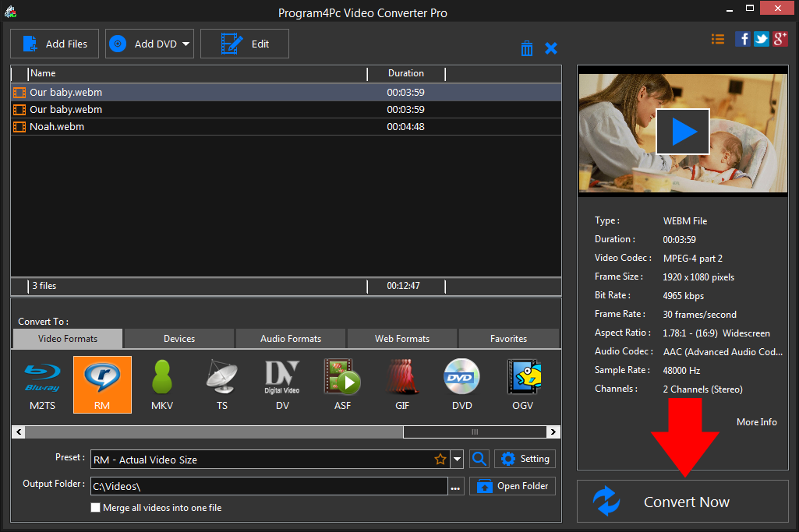Select the GIF output format
The image size is (799, 532).
(402, 384)
